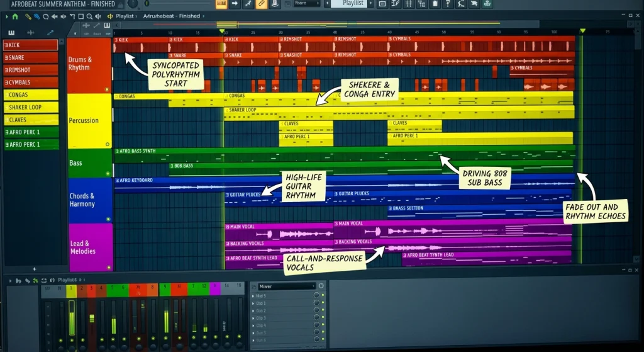Click the tempo knob beside the project title
The image size is (644, 352).
click(x=133, y=4)
